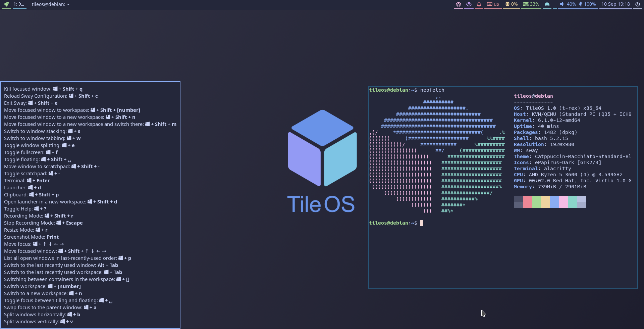
Task: Click the window title 'tileos@debian: ~'
Action: click(51, 4)
